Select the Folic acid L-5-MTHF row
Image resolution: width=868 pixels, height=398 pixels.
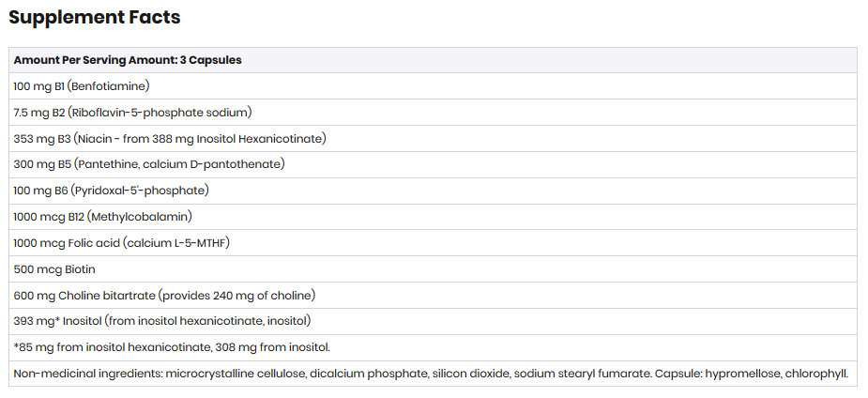coord(121,243)
